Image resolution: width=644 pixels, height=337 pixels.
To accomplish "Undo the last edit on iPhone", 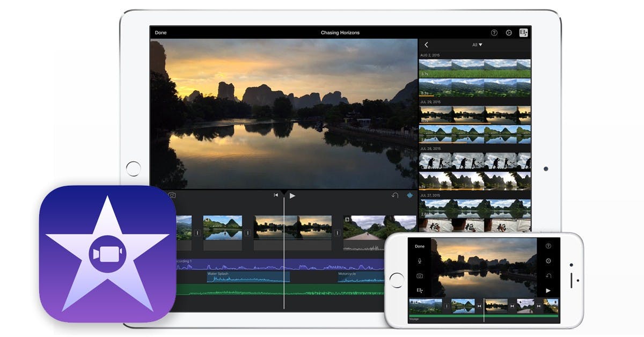I will 548,275.
